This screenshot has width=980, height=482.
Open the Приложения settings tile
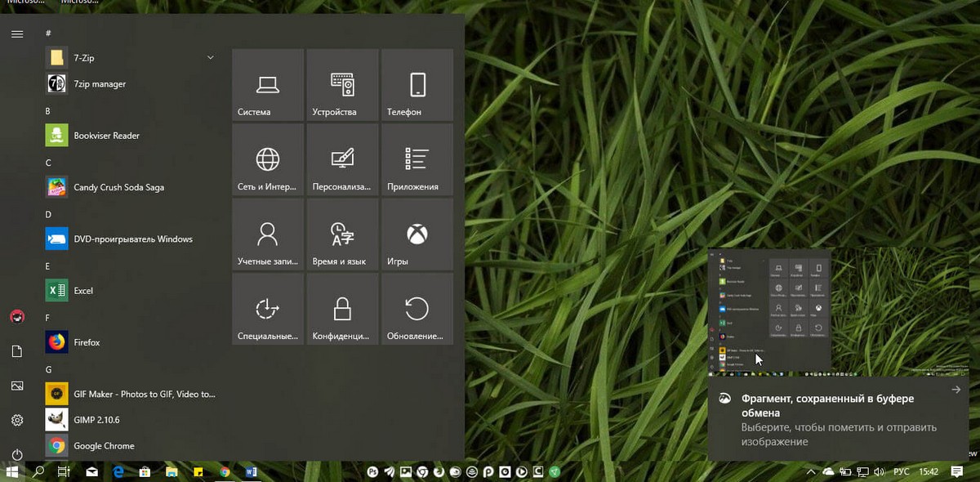pyautogui.click(x=416, y=159)
